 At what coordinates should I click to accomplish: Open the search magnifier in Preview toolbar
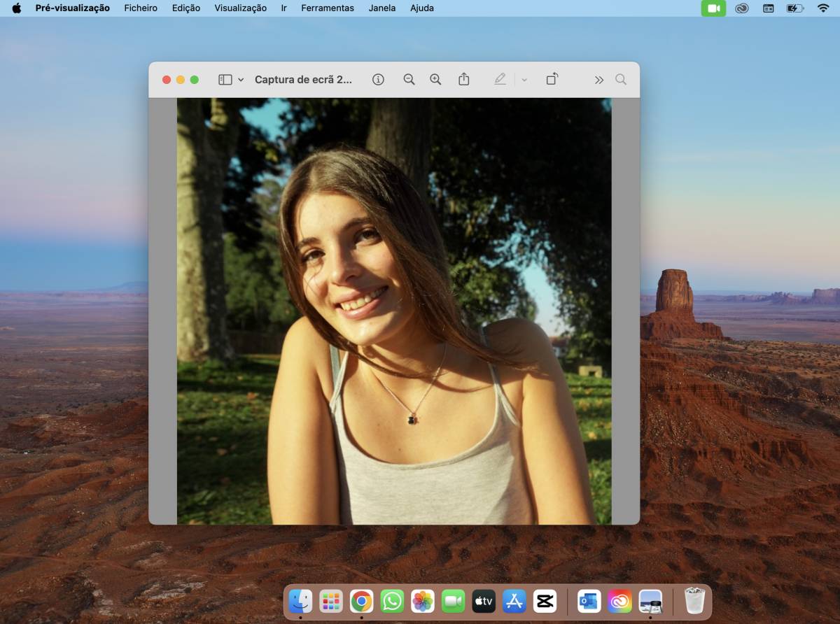621,80
